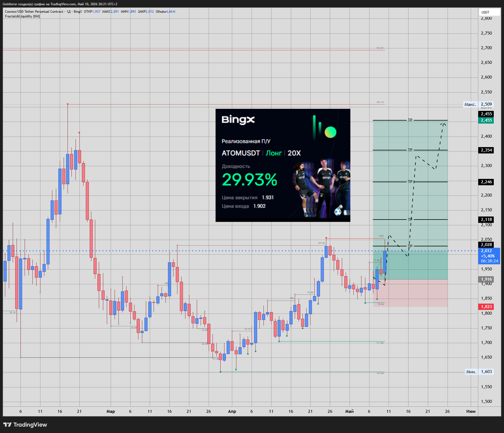Click the 2,800 tick on the price axis
Viewport: 504px width, 433px height.
point(486,18)
